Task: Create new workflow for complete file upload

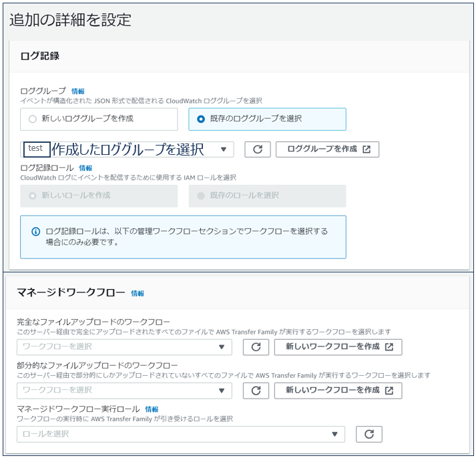Action: pos(338,347)
